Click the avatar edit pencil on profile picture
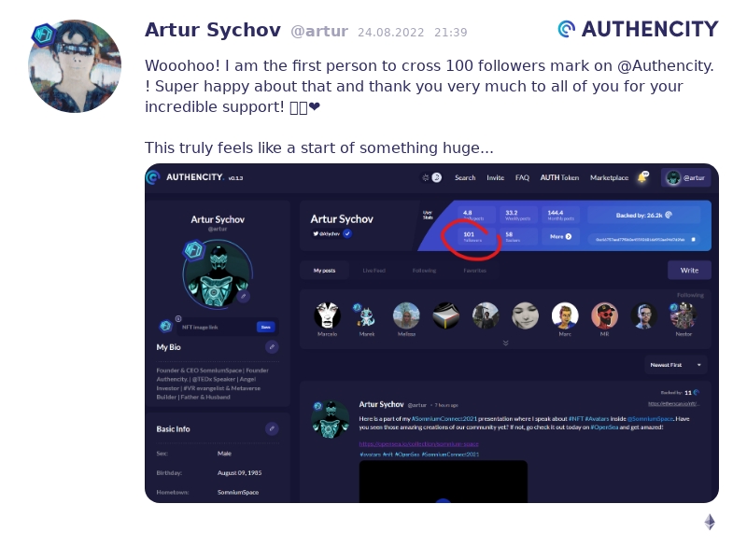The image size is (747, 560). 244,296
